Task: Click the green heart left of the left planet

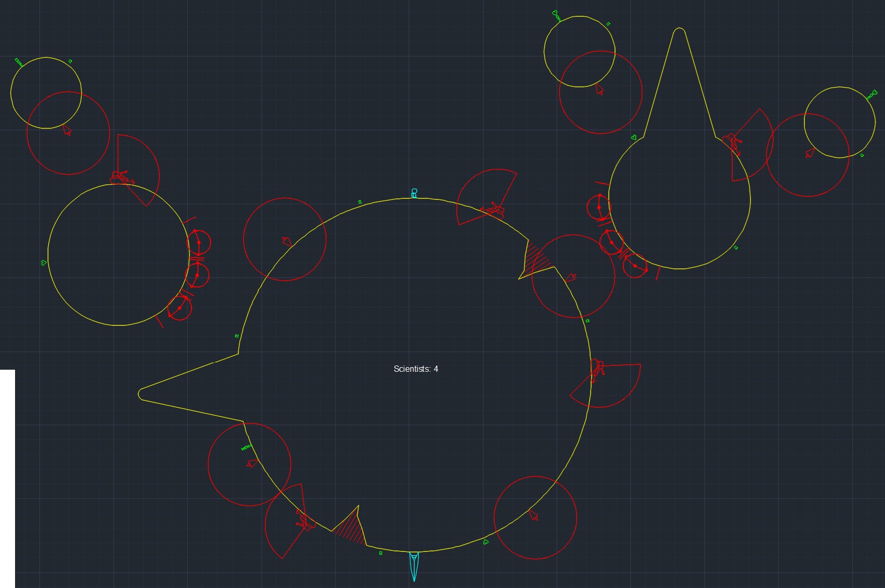Action: click(44, 263)
